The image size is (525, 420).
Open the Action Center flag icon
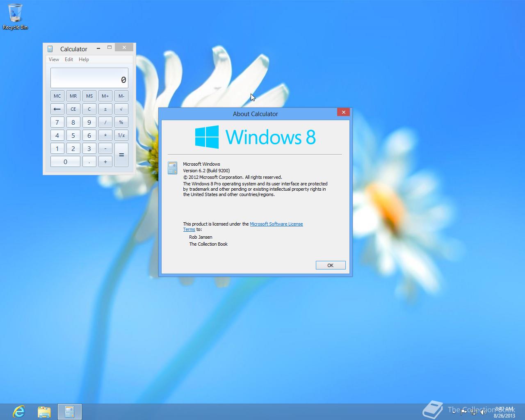point(464,412)
